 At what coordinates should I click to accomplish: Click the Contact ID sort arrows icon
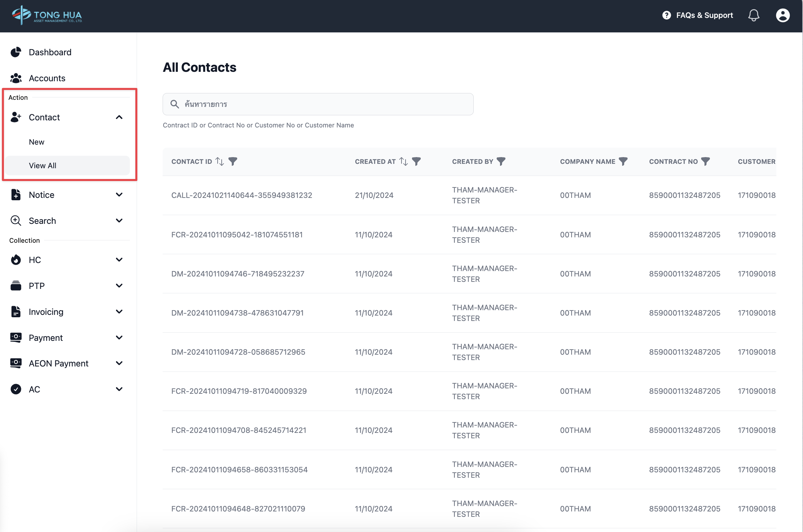(x=220, y=161)
